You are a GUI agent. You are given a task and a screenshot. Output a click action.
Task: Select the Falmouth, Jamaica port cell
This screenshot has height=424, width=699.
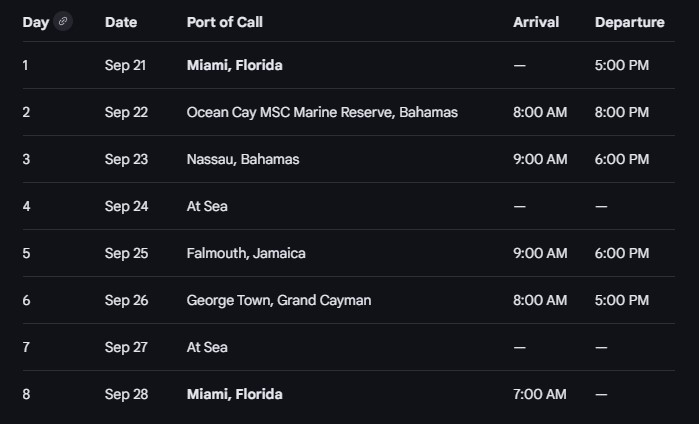coord(246,253)
